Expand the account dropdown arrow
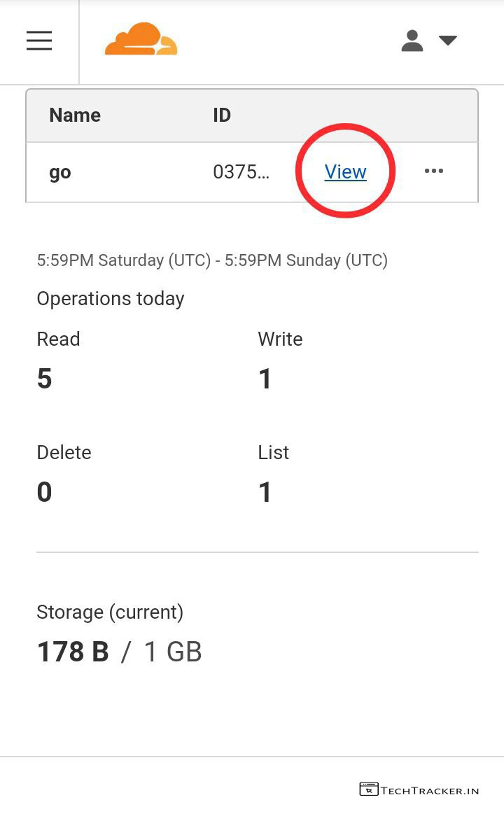The width and height of the screenshot is (504, 814). coord(447,41)
